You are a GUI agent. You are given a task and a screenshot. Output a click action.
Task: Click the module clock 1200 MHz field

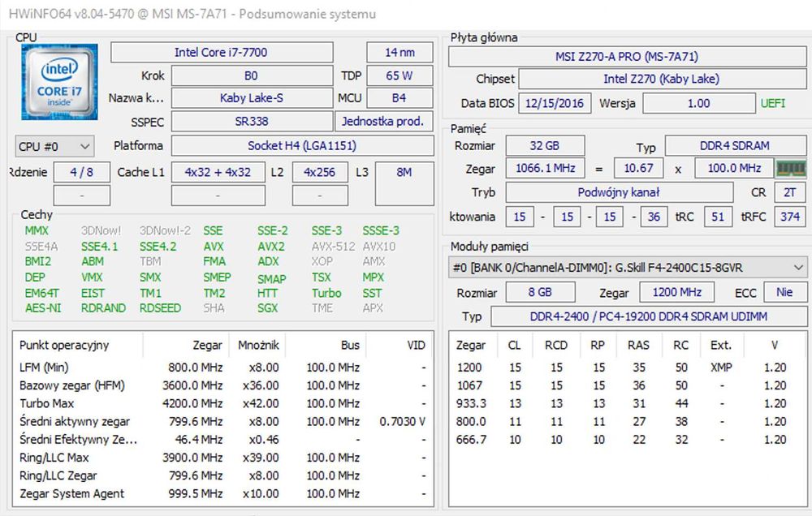(677, 292)
